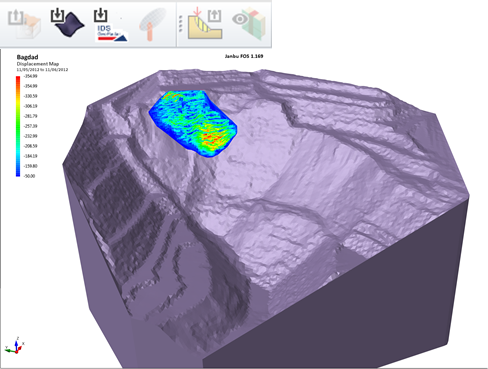Click the XYZ axis orientation triad

15,346
